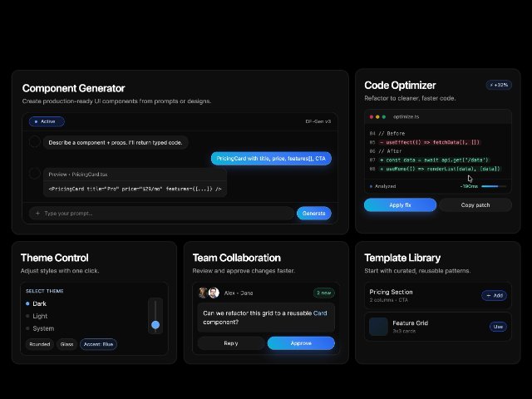Click the Generate button
532x399 pixels.
pos(314,214)
